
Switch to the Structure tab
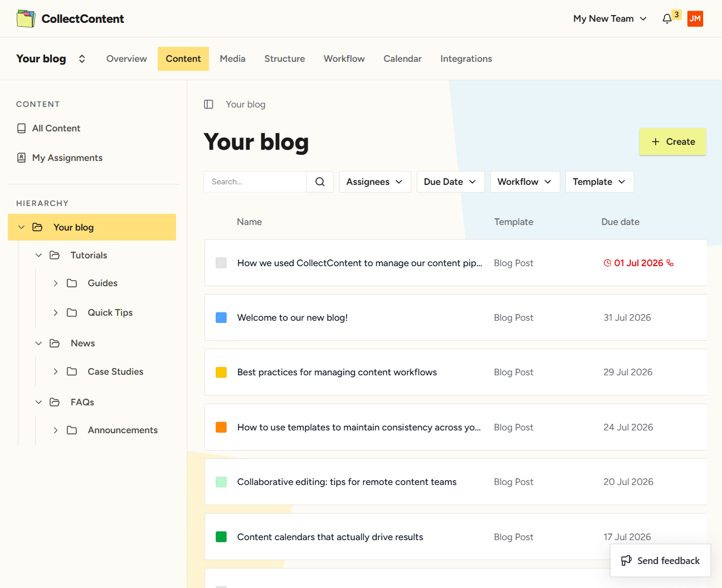[285, 58]
